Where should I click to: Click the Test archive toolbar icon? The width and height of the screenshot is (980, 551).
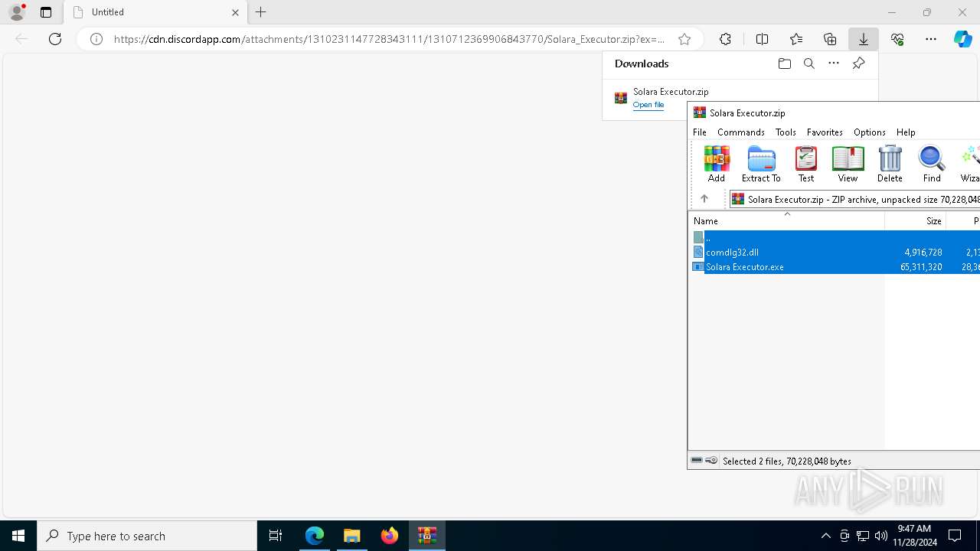(806, 164)
